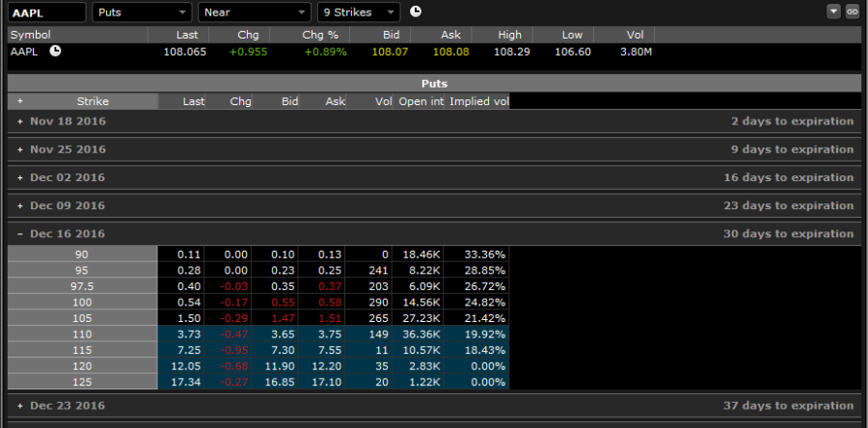Click the clock icon next to 9 Strikes
This screenshot has width=868, height=428.
416,12
